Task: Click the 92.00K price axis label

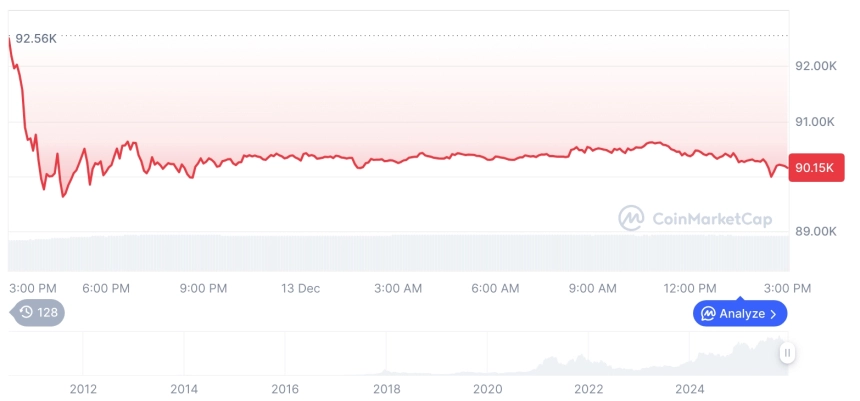Action: point(815,66)
